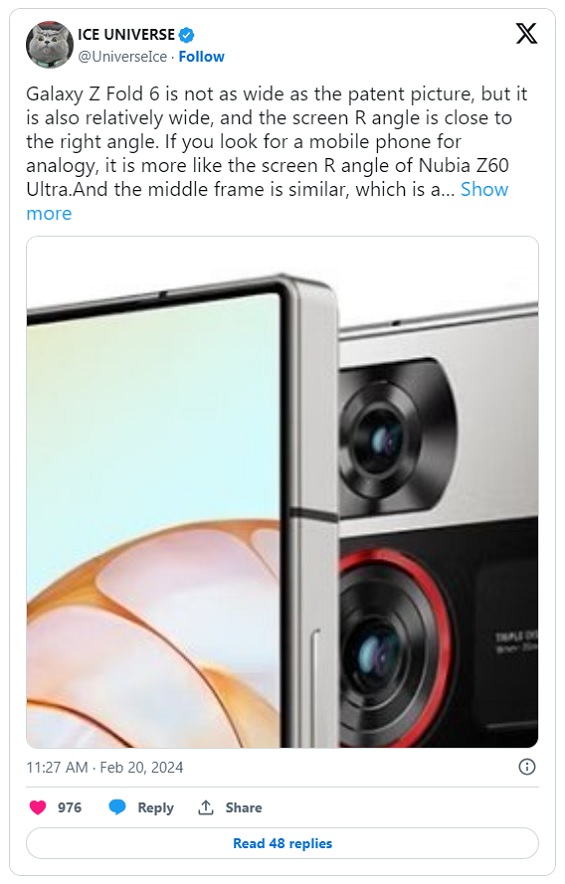This screenshot has width=565, height=884.
Task: Click the X logo icon
Action: tap(526, 34)
